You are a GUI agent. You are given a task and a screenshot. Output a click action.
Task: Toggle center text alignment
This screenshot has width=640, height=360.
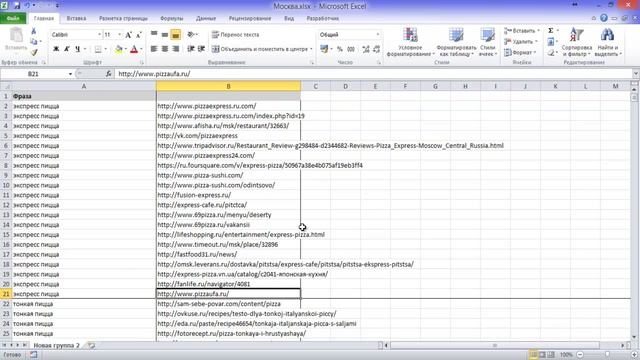point(164,49)
